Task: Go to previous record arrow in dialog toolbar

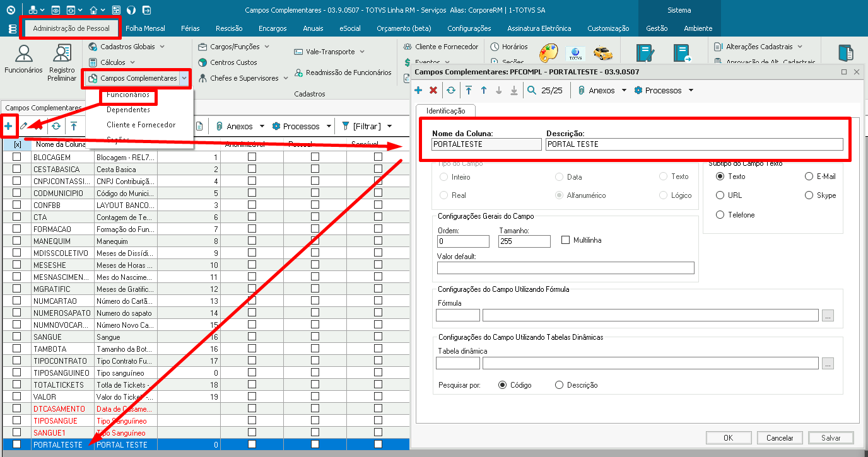Action: pyautogui.click(x=484, y=91)
